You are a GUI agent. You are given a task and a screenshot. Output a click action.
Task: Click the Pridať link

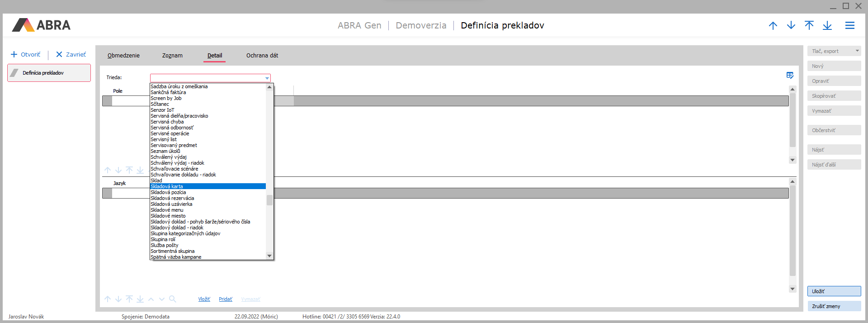coord(225,299)
